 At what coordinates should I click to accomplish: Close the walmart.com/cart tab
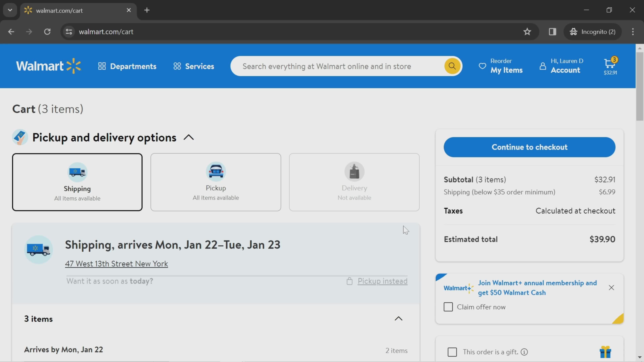129,10
